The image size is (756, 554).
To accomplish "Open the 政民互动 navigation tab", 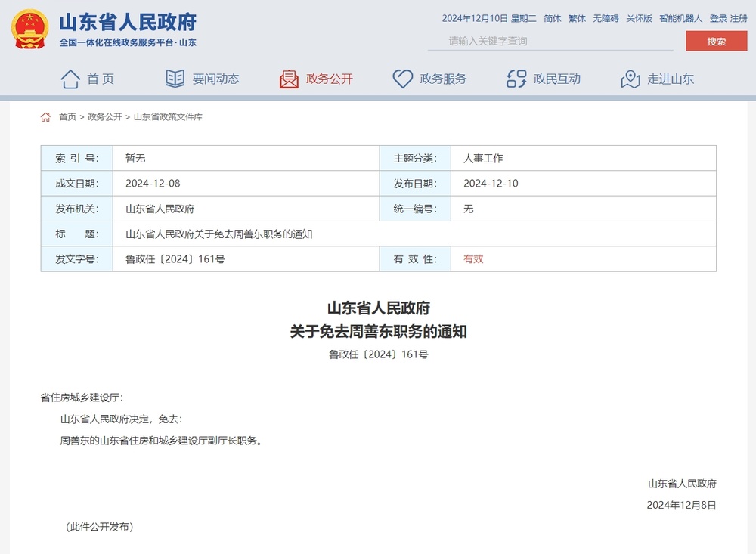I will tap(557, 79).
